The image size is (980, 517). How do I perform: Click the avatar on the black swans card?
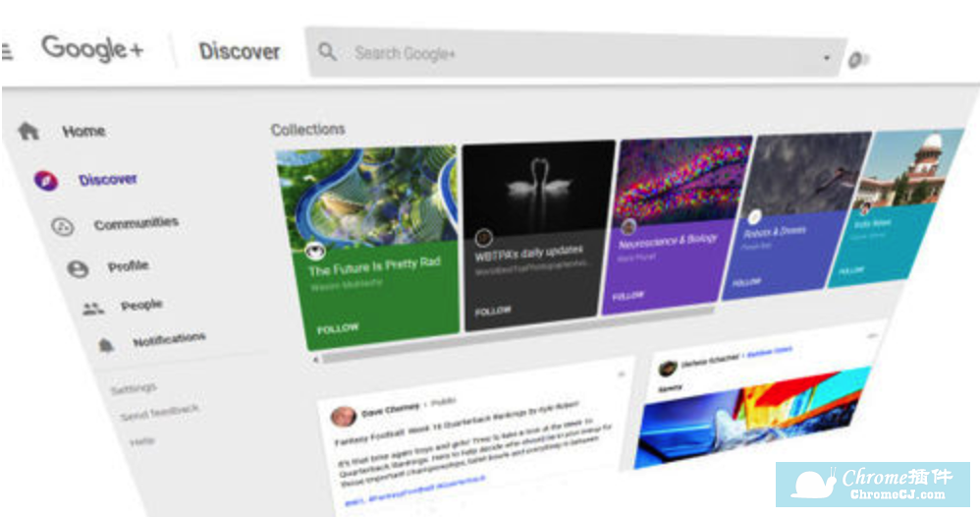pos(483,238)
